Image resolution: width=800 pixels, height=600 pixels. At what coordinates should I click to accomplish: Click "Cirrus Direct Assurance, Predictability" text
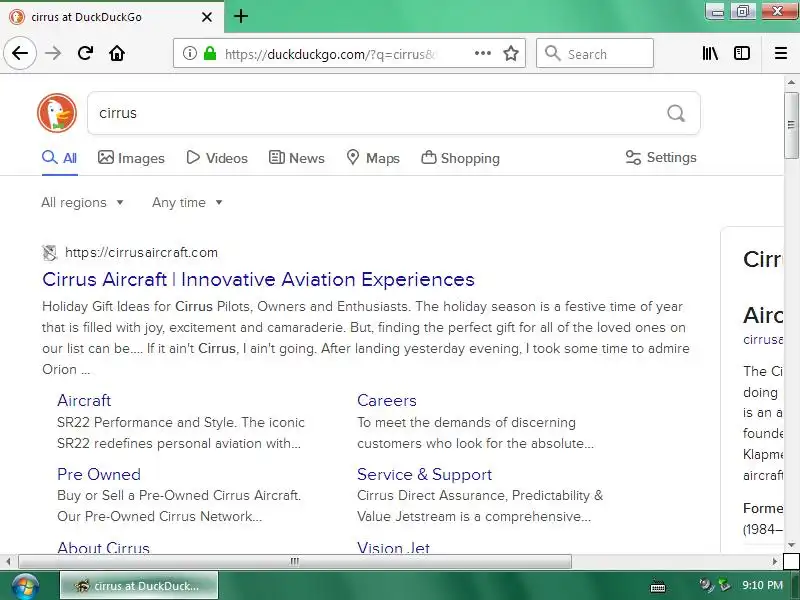473,495
